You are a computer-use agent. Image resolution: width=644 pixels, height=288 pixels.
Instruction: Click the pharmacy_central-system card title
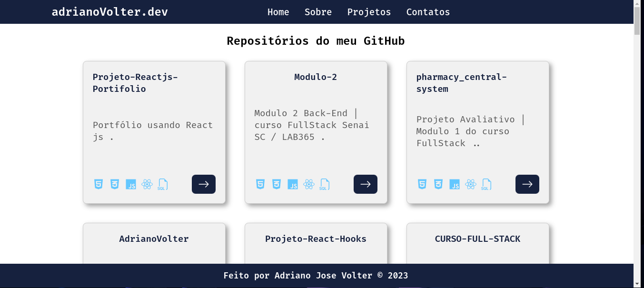click(462, 83)
